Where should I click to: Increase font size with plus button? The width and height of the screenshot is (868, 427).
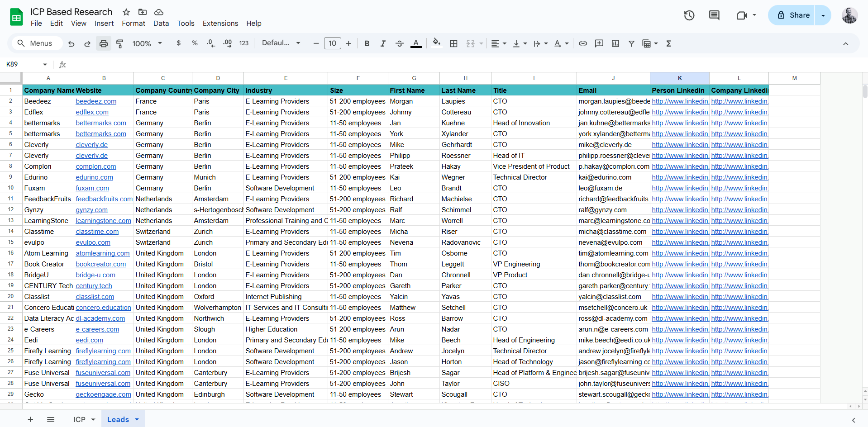point(348,43)
